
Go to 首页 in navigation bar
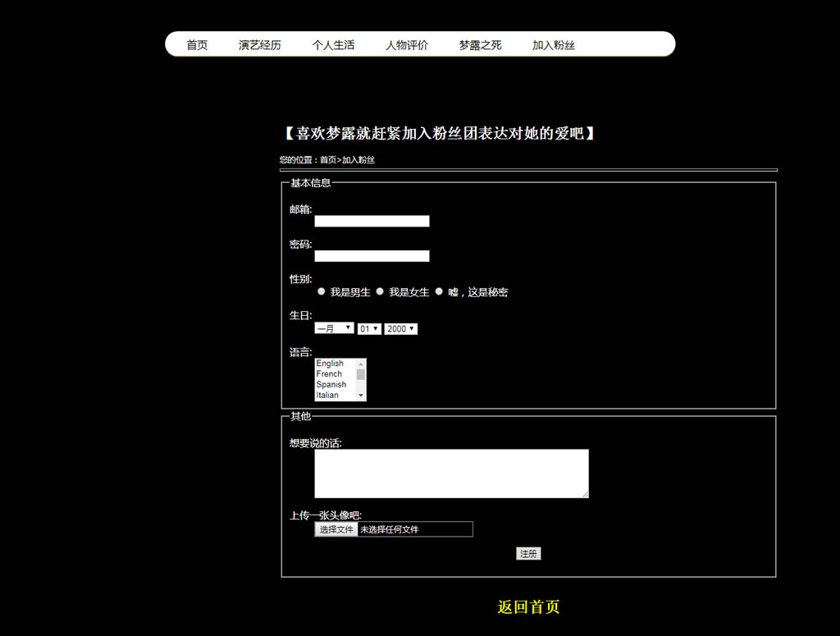(197, 45)
